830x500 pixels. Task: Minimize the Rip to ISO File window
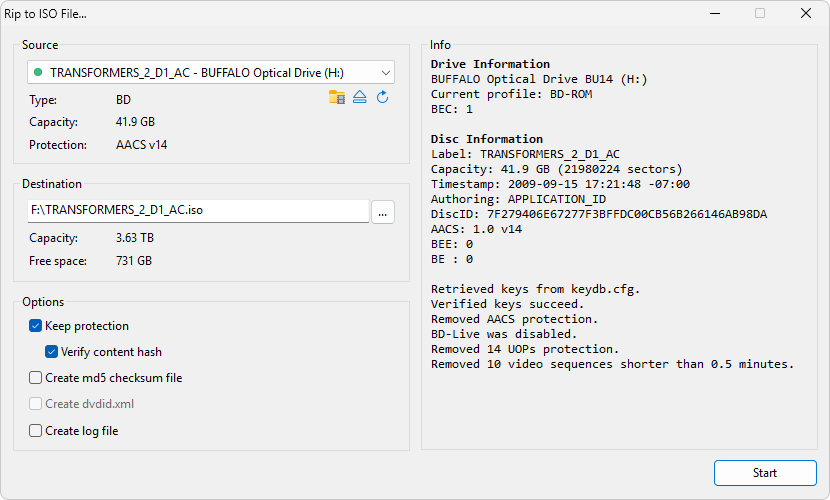coord(715,13)
